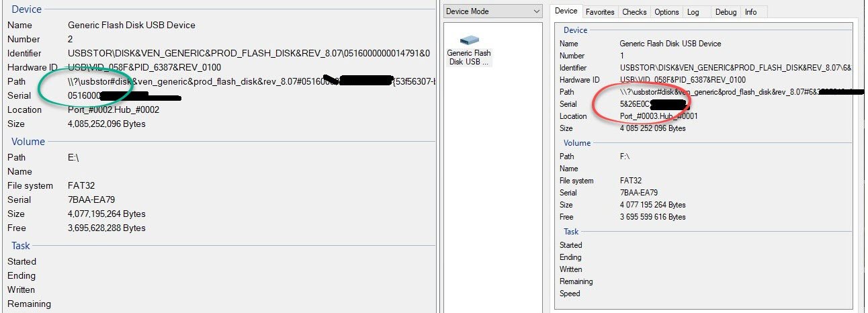This screenshot has height=313, width=868.
Task: Click the free space 3 695 599 616 Bytes
Action: tap(653, 217)
